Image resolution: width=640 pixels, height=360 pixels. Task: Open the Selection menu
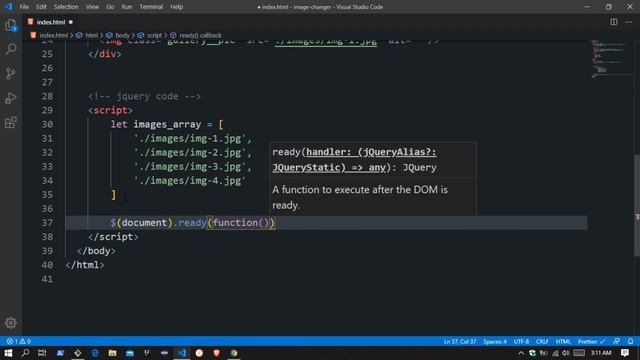pos(66,7)
